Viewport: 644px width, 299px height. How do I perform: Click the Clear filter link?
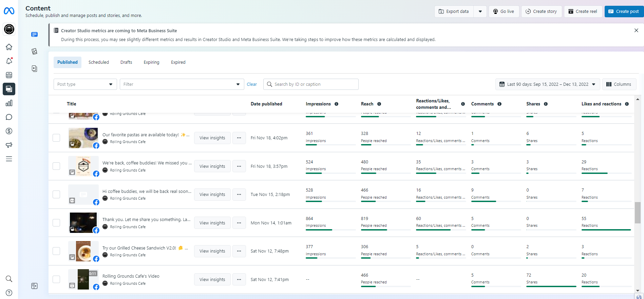pyautogui.click(x=252, y=84)
